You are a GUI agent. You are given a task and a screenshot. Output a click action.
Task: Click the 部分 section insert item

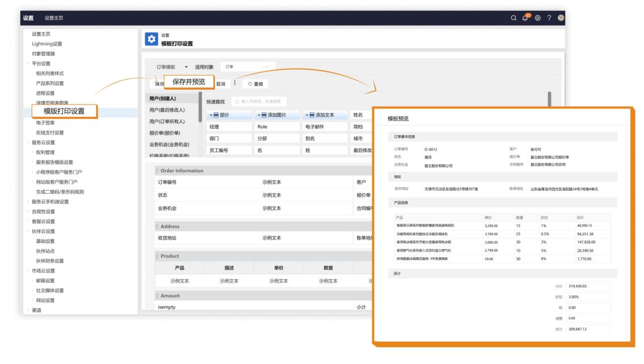[228, 115]
